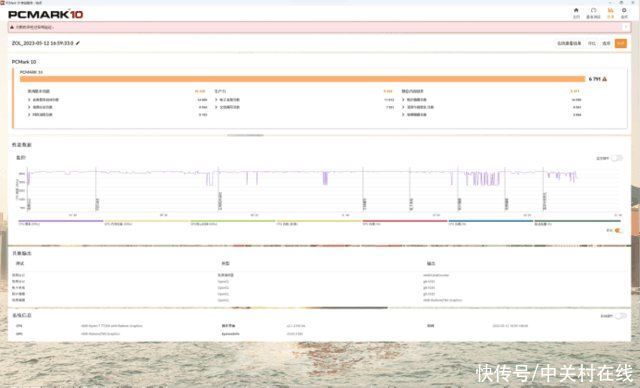Image resolution: width=640 pixels, height=388 pixels.
Task: Toggle the switch at the monitoring chart's top right
Action: tap(617, 158)
